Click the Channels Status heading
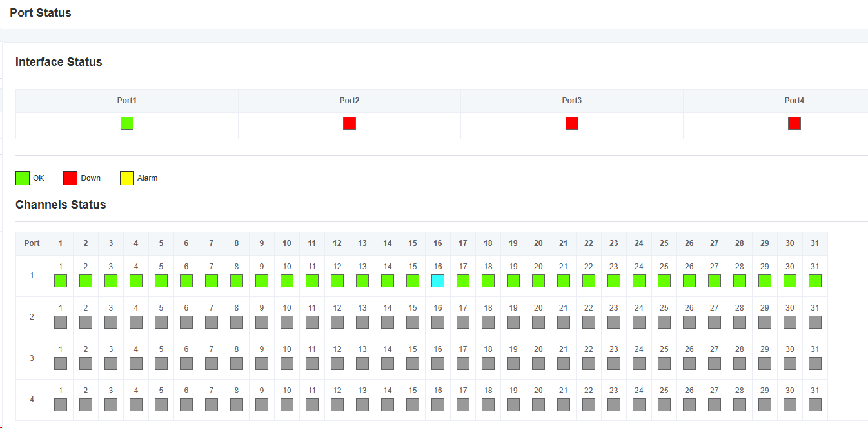 click(x=61, y=205)
